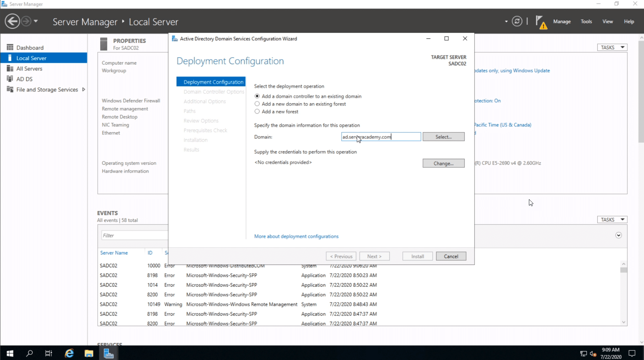Screen dimensions: 644x360
Task: Select Add a new domain to existing forest
Action: [257, 104]
